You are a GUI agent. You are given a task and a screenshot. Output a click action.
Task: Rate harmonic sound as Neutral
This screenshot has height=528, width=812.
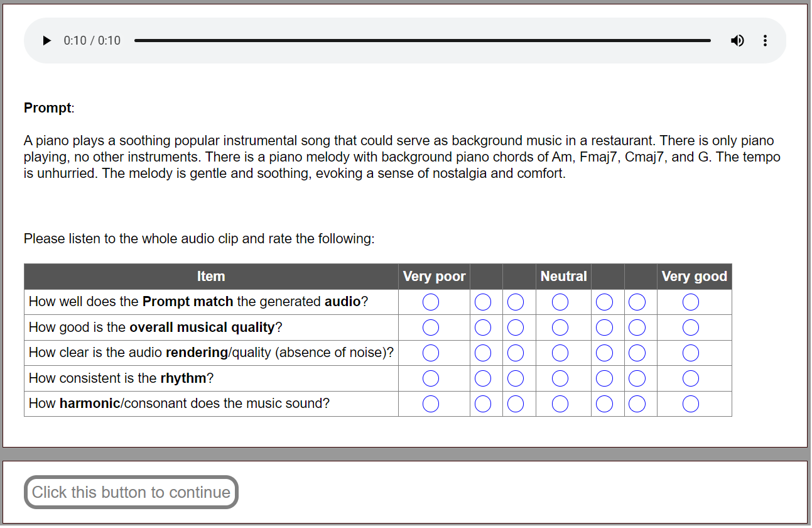tap(560, 404)
